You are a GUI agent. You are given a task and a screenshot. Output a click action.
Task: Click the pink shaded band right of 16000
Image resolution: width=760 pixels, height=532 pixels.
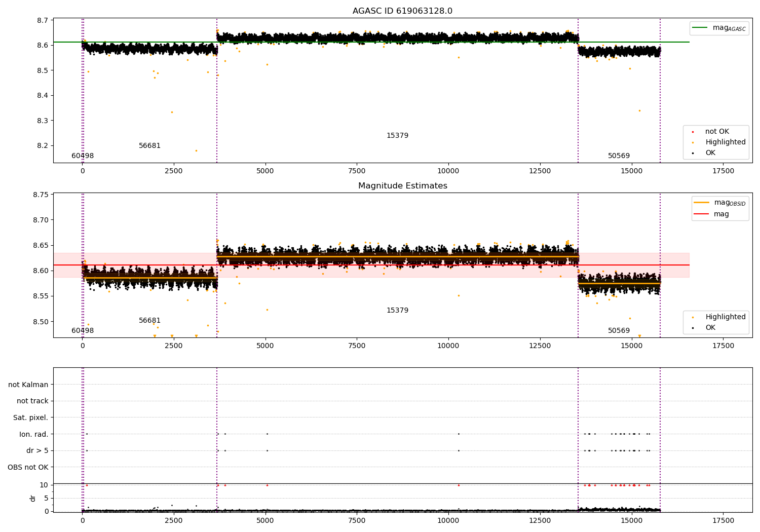(675, 265)
